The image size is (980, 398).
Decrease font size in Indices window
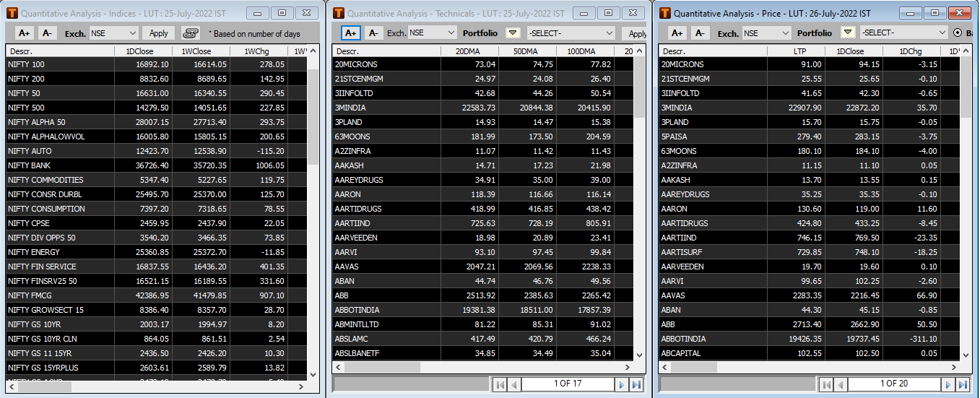coord(48,33)
